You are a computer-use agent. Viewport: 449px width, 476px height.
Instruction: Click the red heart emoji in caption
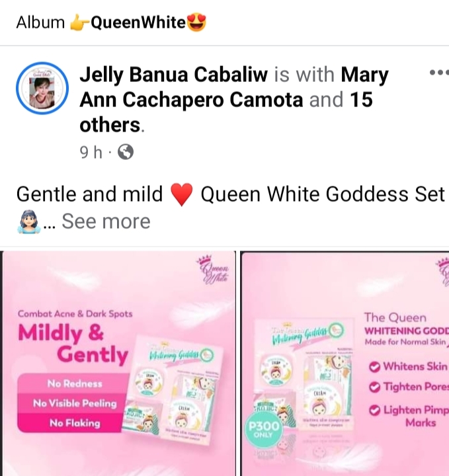coord(182,194)
